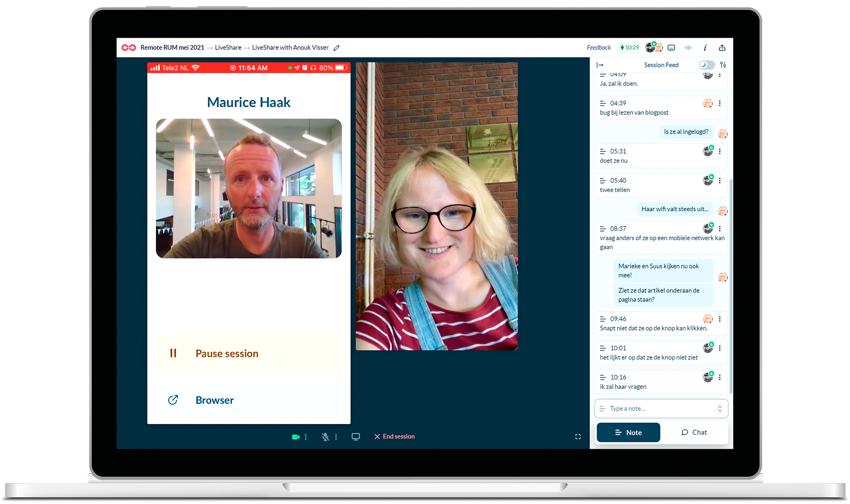The width and height of the screenshot is (850, 504).
Task: Open camera options three-dot menu
Action: pyautogui.click(x=306, y=437)
